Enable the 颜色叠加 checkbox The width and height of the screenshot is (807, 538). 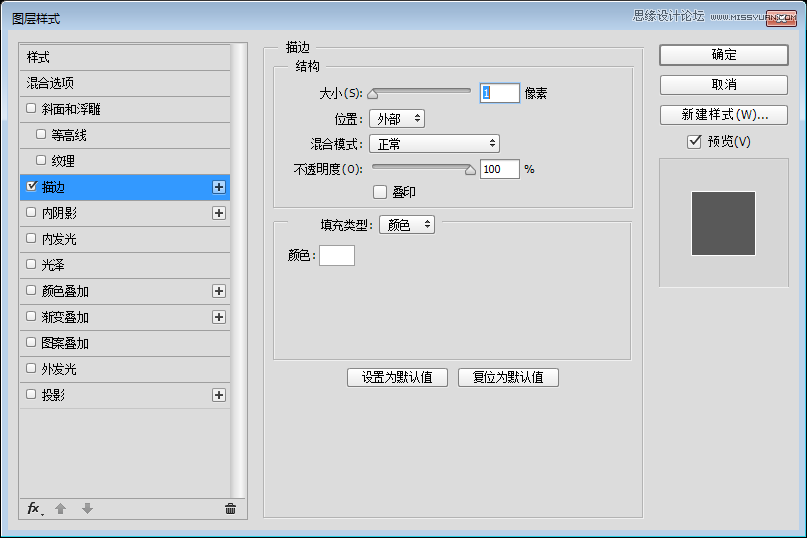31,290
